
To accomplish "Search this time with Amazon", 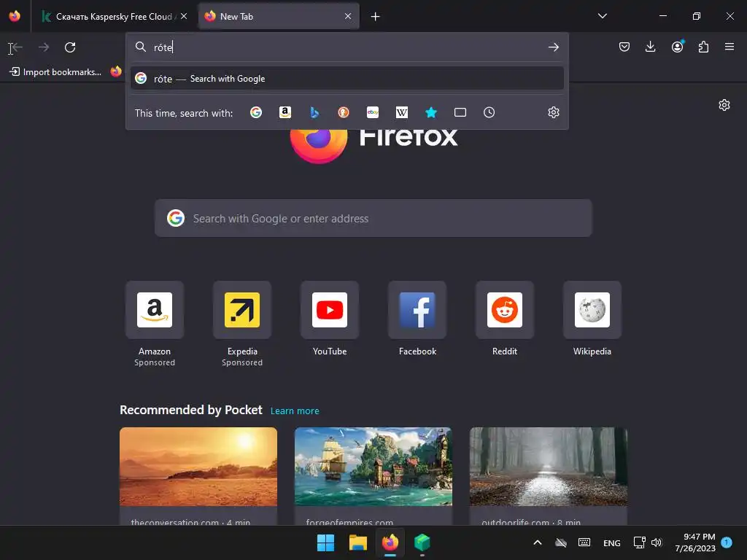I will pos(285,112).
